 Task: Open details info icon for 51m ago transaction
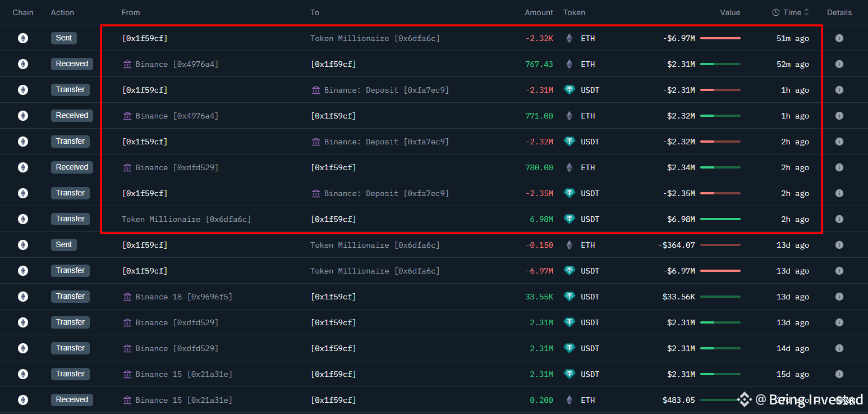pyautogui.click(x=839, y=38)
